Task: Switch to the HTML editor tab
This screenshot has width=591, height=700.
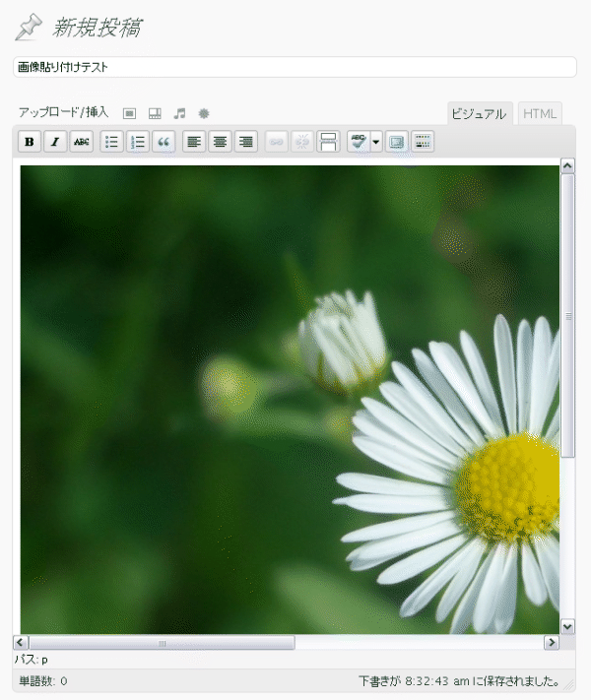Action: tap(540, 114)
